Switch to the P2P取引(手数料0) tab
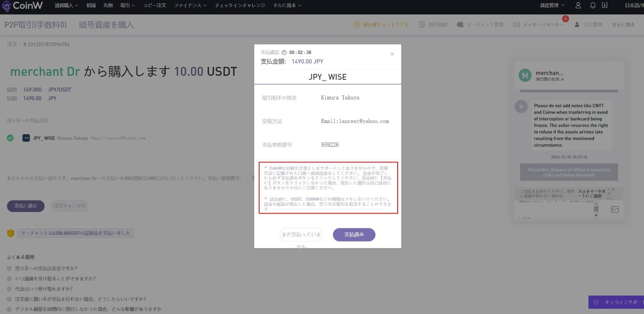This screenshot has height=314, width=644. click(x=35, y=25)
